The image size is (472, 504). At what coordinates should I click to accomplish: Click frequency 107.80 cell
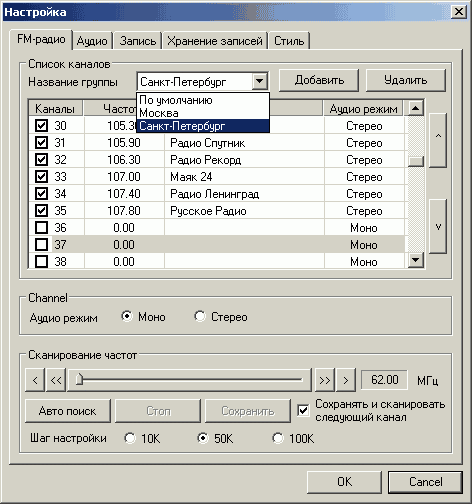coord(124,211)
